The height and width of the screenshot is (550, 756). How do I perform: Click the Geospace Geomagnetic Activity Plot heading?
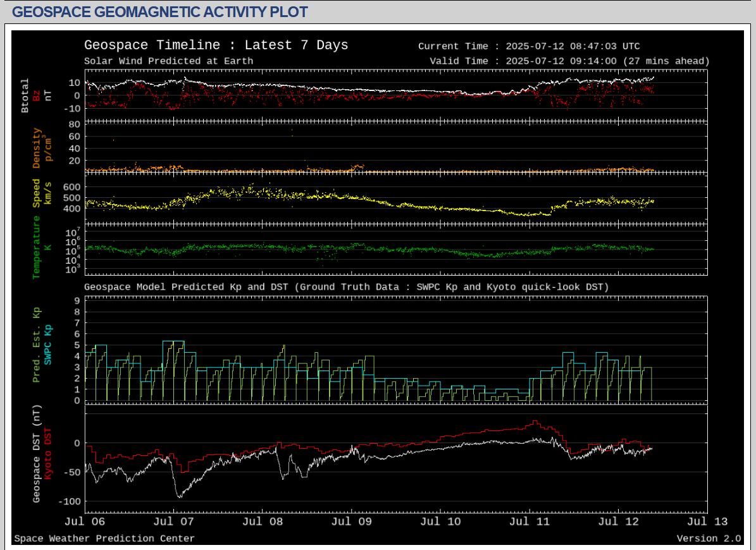coord(160,12)
